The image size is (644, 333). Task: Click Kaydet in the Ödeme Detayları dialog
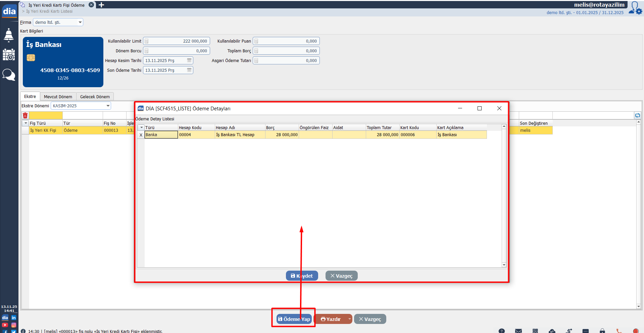(x=302, y=276)
